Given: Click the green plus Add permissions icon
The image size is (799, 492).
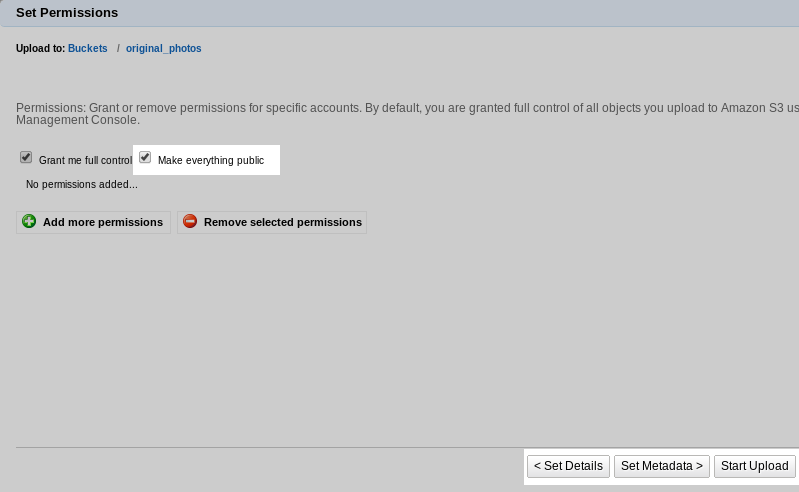Looking at the screenshot, I should 29,221.
